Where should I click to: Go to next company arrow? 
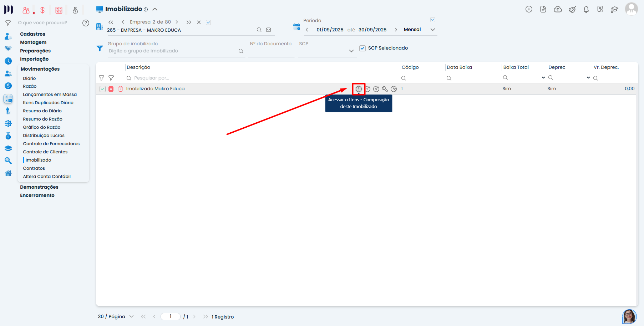click(177, 22)
